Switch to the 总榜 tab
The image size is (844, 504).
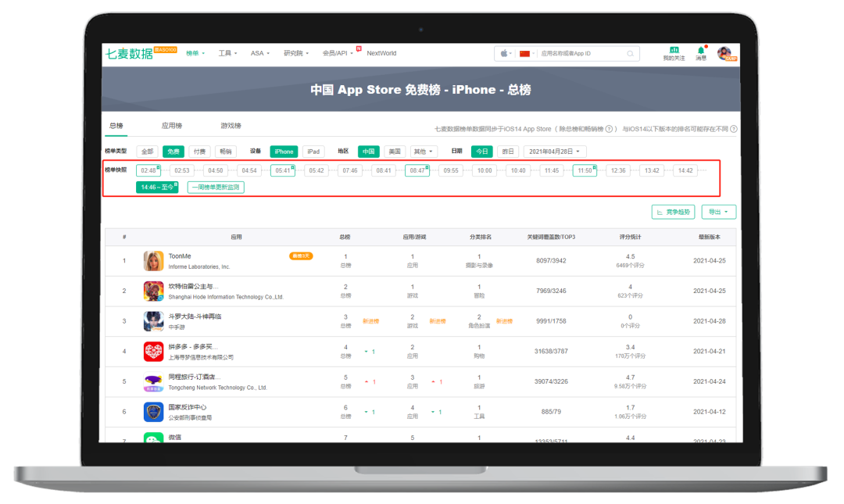[116, 126]
